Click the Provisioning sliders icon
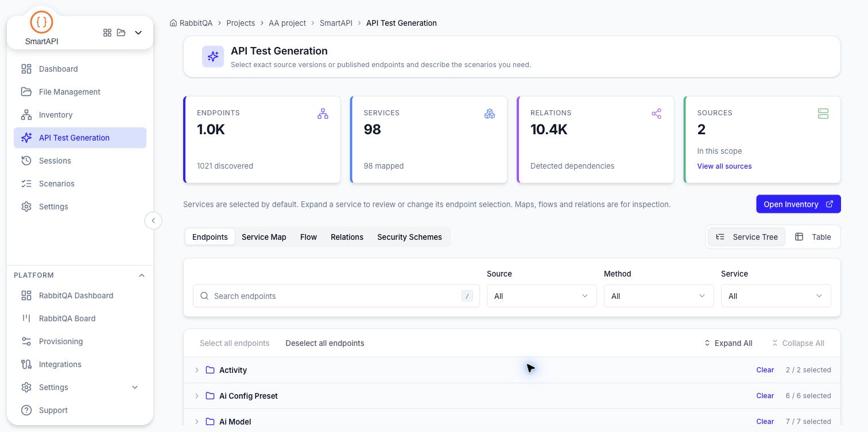Viewport: 868px width, 432px height. point(26,341)
